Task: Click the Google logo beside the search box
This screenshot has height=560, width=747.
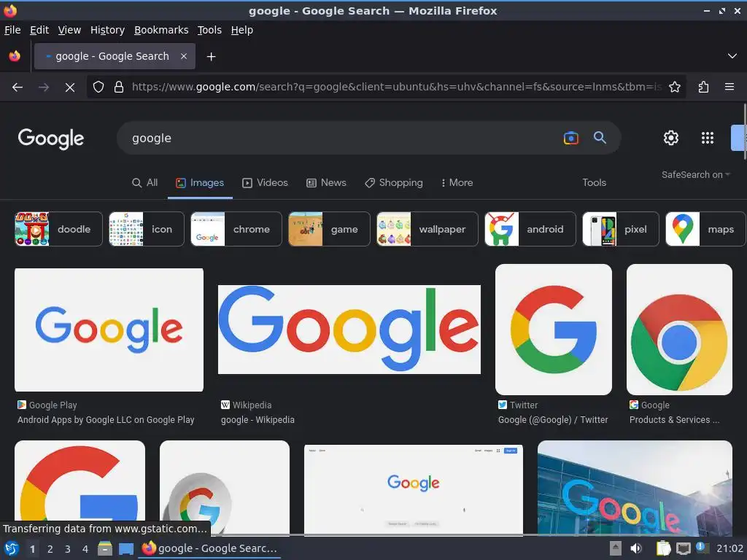Action: [51, 139]
